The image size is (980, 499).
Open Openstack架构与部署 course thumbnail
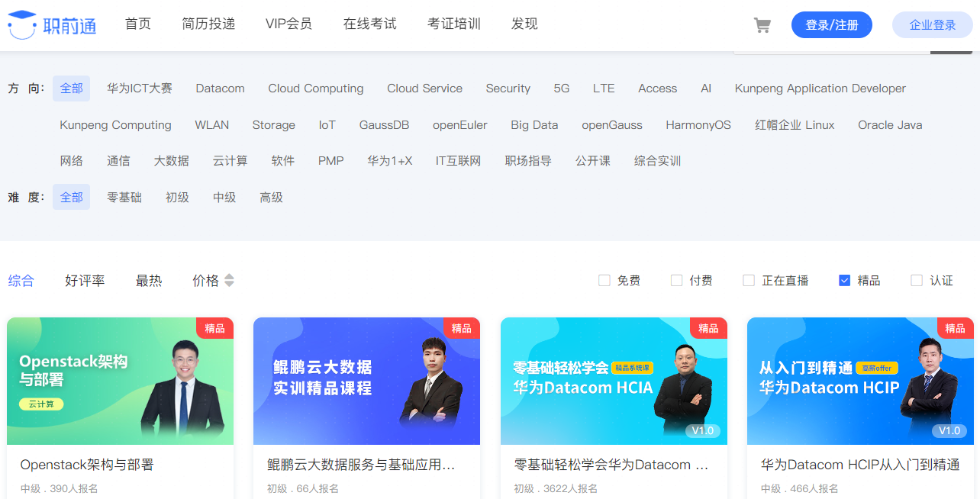coord(120,381)
